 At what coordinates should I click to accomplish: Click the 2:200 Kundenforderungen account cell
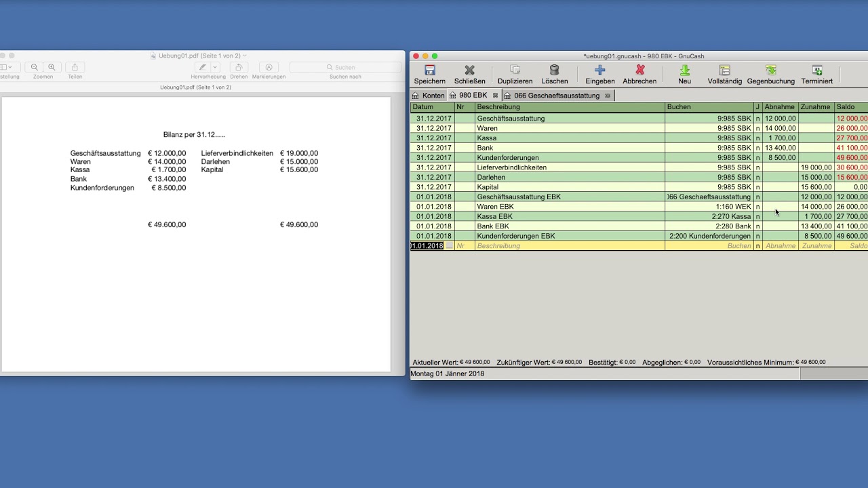point(709,236)
